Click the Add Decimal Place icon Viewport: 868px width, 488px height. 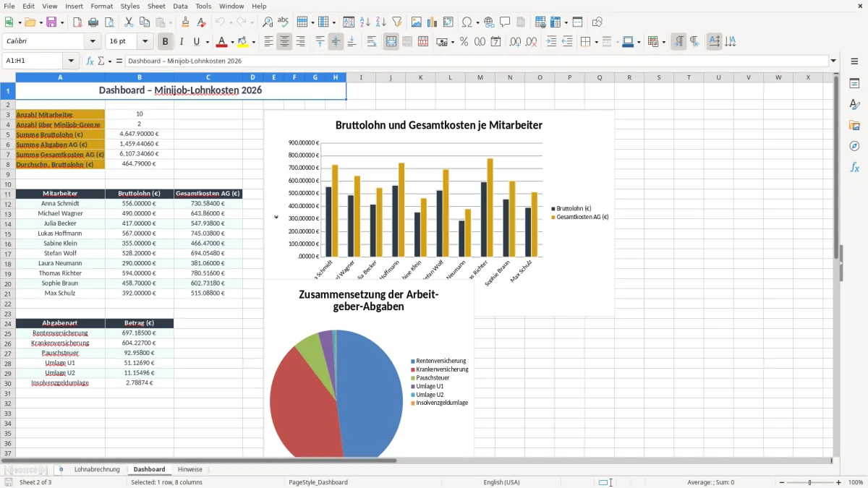516,42
